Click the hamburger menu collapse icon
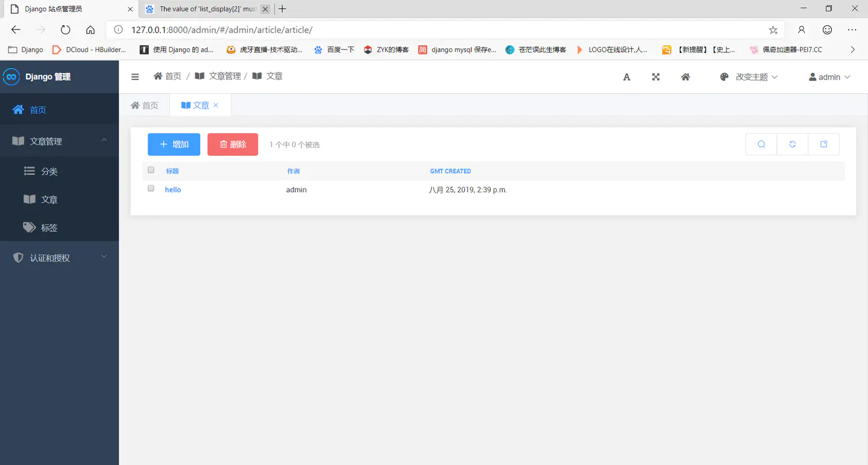The height and width of the screenshot is (465, 868). tap(135, 77)
